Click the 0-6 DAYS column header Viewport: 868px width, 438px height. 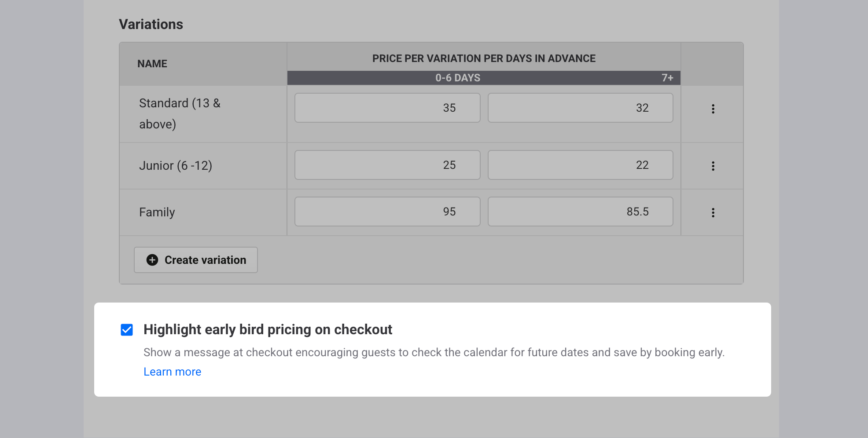point(458,78)
